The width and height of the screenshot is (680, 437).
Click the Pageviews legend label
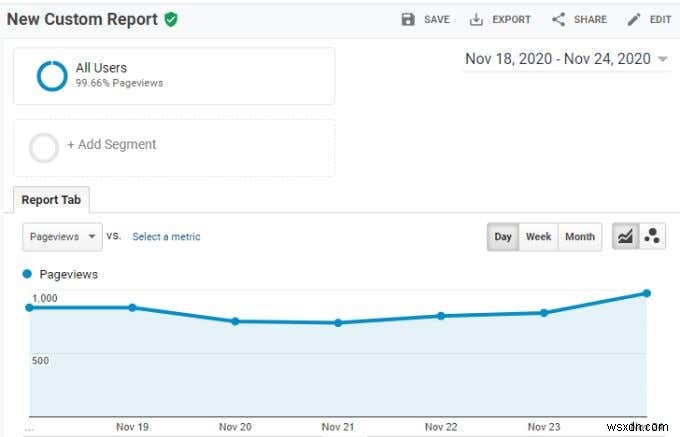pos(69,274)
